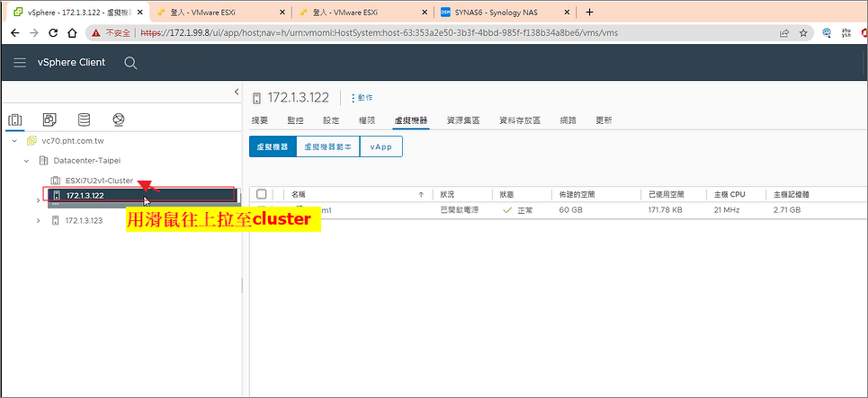Close the SYNAS6 Synology NAS tab
Viewport: 868px width, 398px height.
point(567,13)
